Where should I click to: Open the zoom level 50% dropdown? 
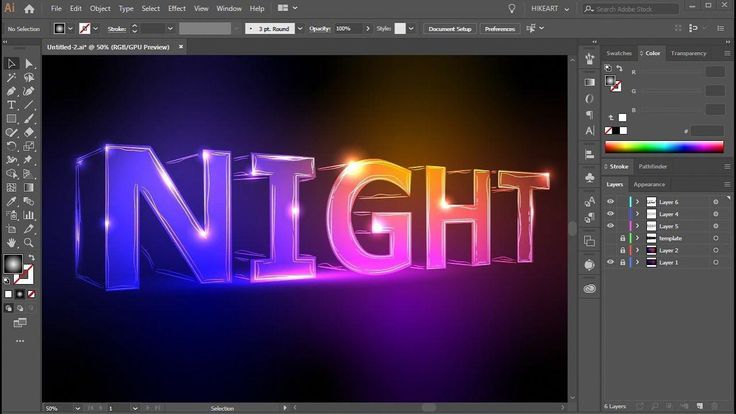click(x=77, y=408)
